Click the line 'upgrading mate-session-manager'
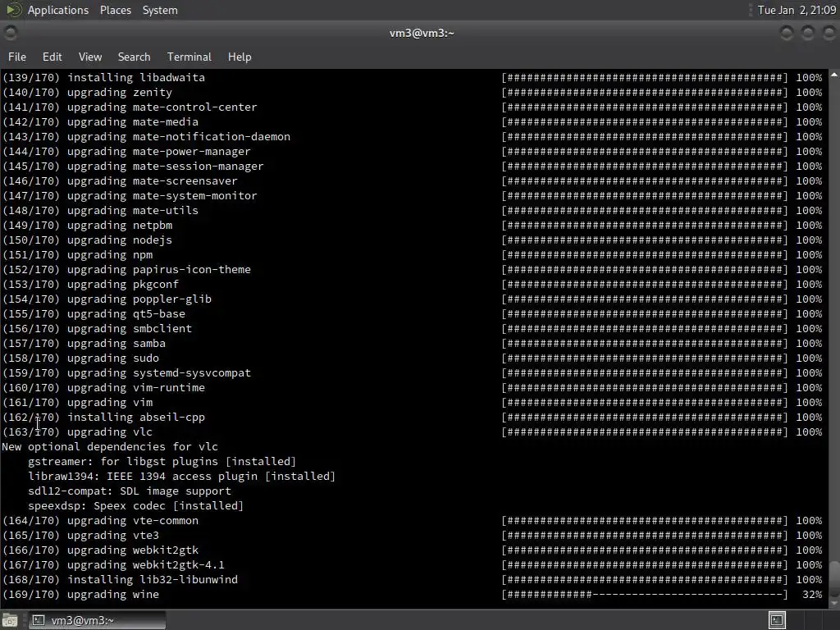Image resolution: width=840 pixels, height=630 pixels. pyautogui.click(x=133, y=166)
